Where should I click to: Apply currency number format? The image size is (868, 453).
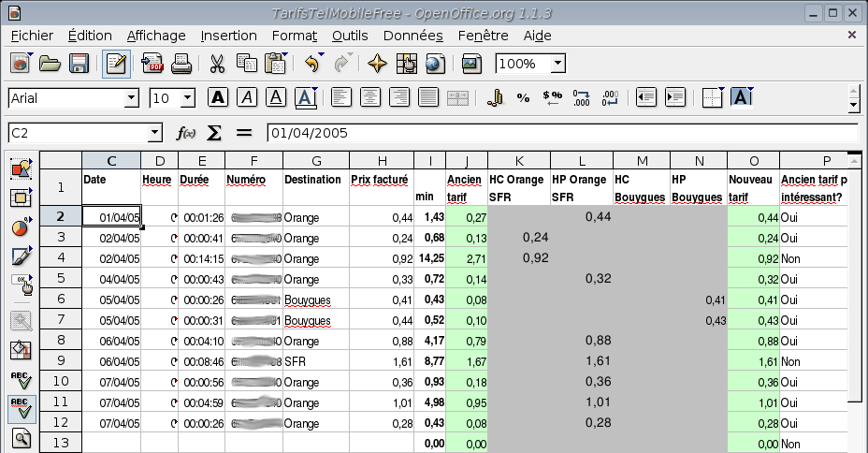[495, 98]
